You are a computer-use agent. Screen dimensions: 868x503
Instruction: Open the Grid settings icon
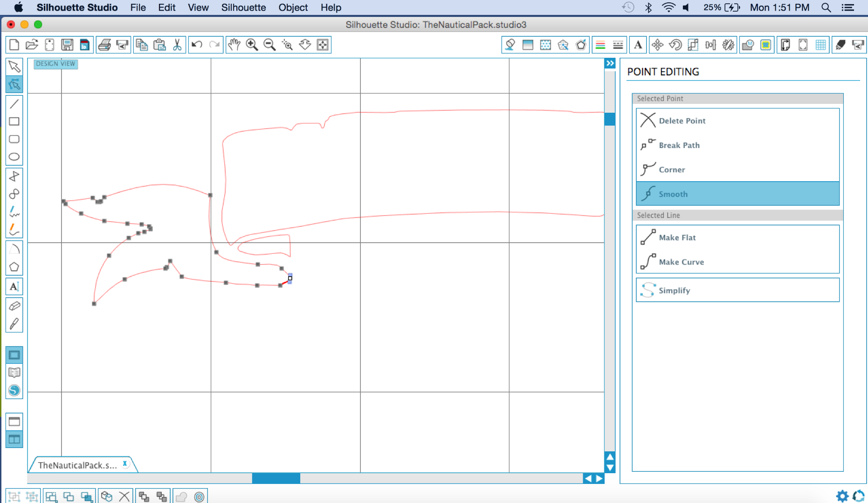pyautogui.click(x=820, y=45)
